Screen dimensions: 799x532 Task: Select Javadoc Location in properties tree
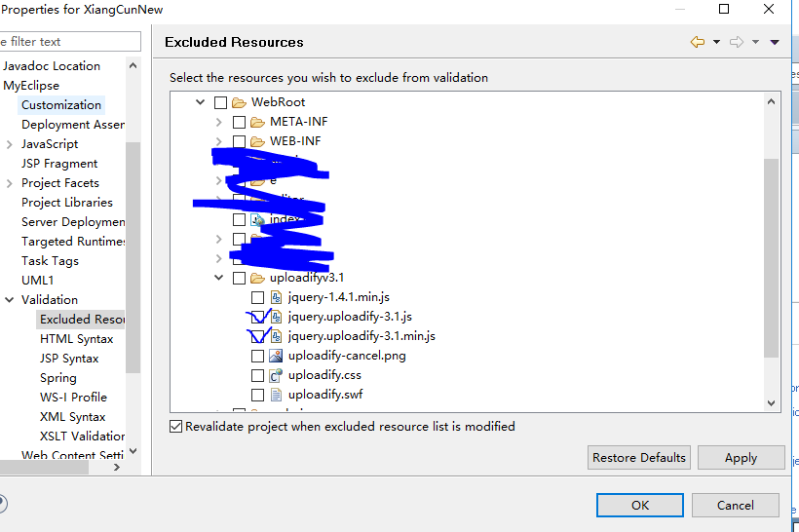(52, 66)
